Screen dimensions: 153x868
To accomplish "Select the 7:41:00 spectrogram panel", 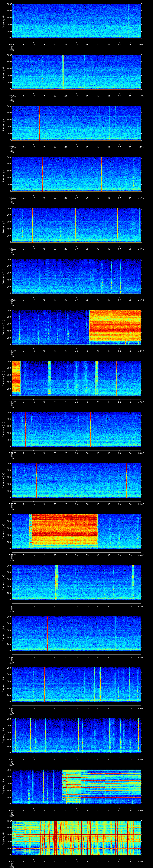I will pyautogui.click(x=76, y=633).
